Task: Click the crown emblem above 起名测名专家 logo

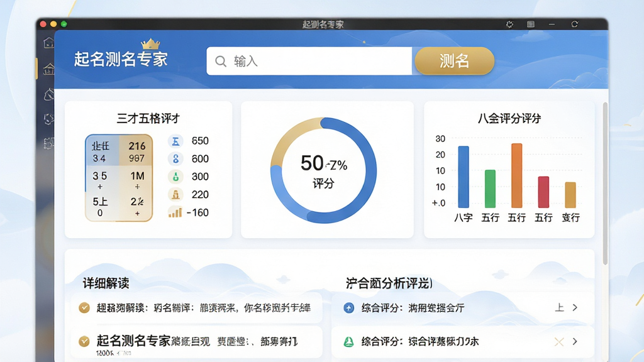Action: [150, 43]
